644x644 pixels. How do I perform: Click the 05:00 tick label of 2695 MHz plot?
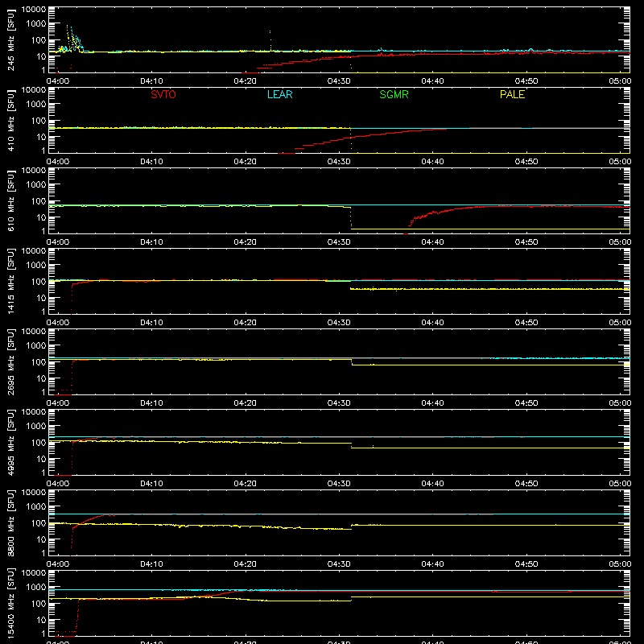[x=620, y=403]
